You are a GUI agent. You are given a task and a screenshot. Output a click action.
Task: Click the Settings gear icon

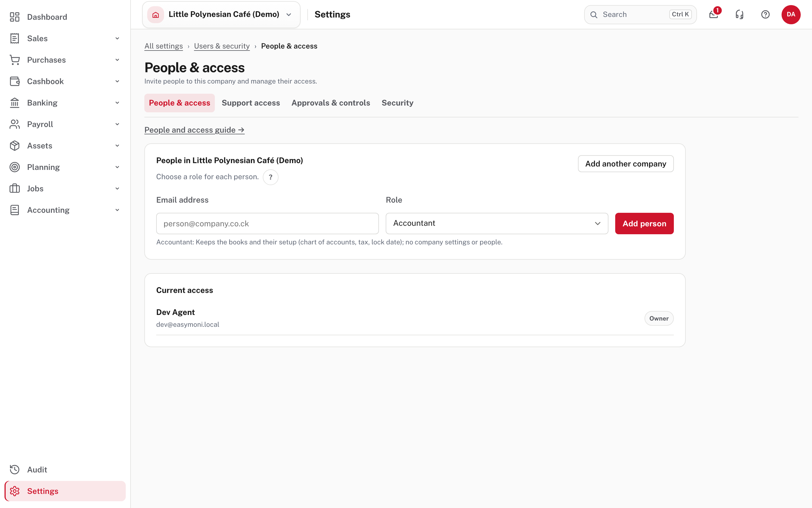[x=14, y=491]
